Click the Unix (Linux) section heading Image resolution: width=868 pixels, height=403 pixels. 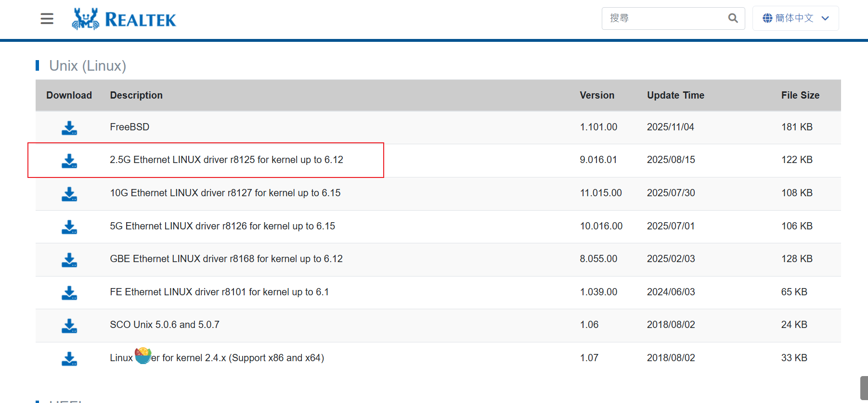tap(88, 66)
